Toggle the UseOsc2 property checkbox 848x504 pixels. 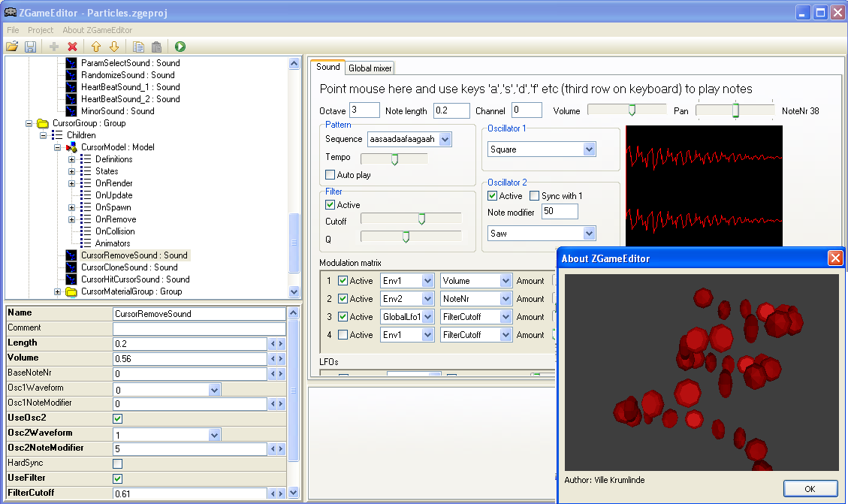(x=117, y=418)
